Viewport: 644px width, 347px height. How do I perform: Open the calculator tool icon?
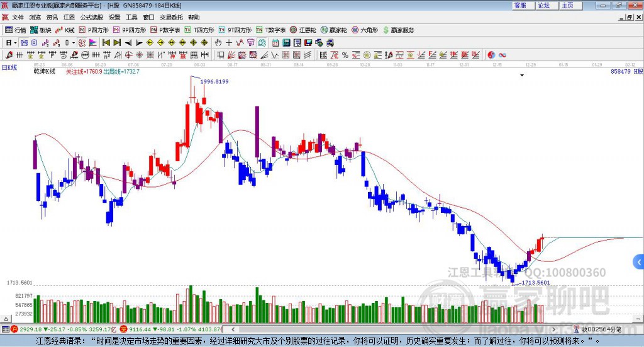tap(286, 43)
